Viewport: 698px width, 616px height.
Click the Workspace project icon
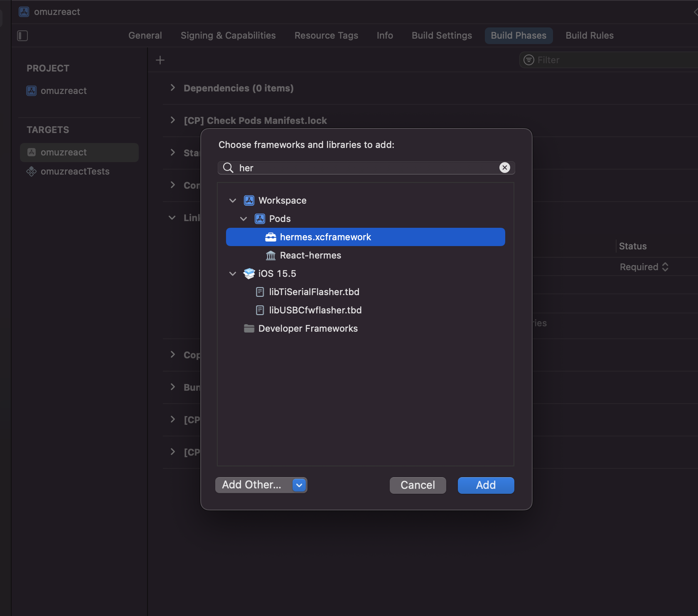click(x=249, y=200)
